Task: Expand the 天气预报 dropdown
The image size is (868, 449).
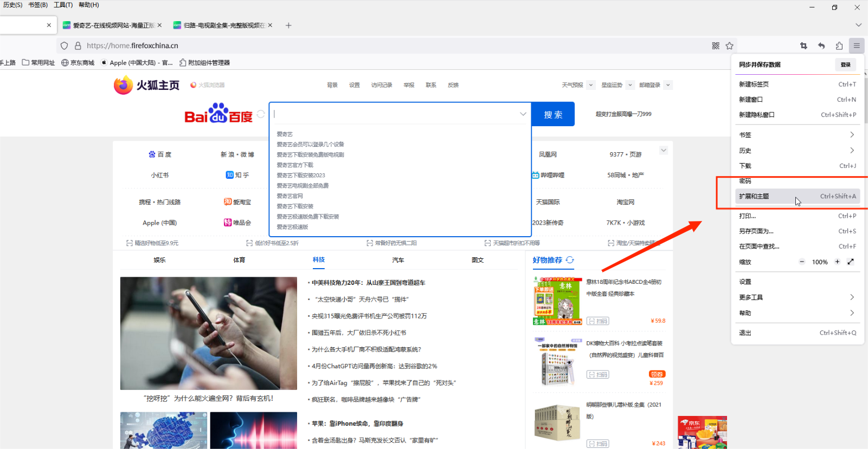Action: point(591,85)
